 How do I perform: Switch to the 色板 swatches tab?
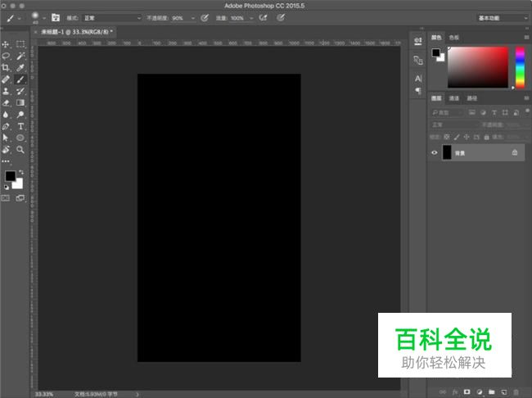(454, 37)
